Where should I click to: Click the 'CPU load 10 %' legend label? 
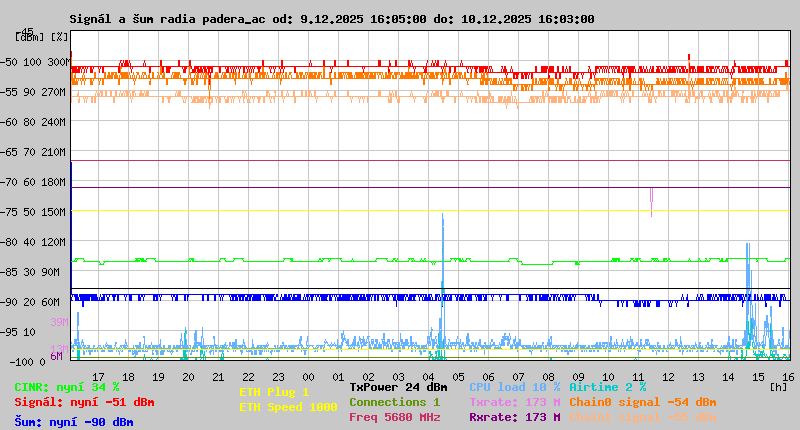(515, 387)
